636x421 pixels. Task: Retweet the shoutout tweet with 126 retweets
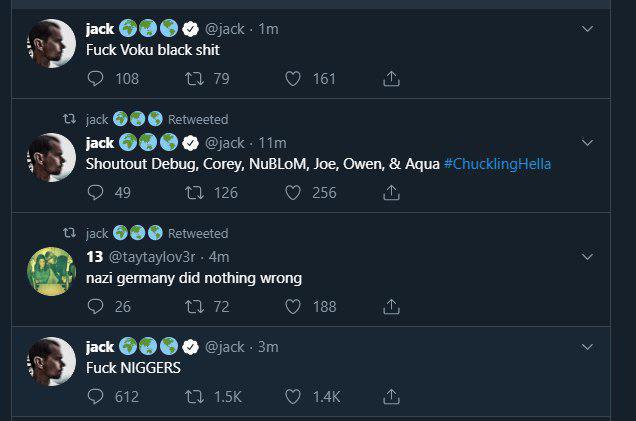[x=194, y=192]
